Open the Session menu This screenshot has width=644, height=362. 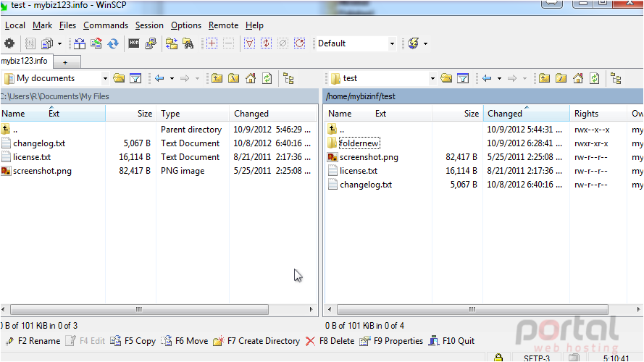tap(149, 25)
